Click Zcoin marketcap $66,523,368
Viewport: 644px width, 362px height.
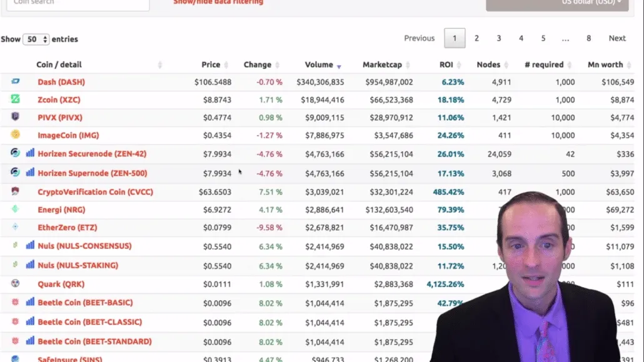[x=390, y=99]
